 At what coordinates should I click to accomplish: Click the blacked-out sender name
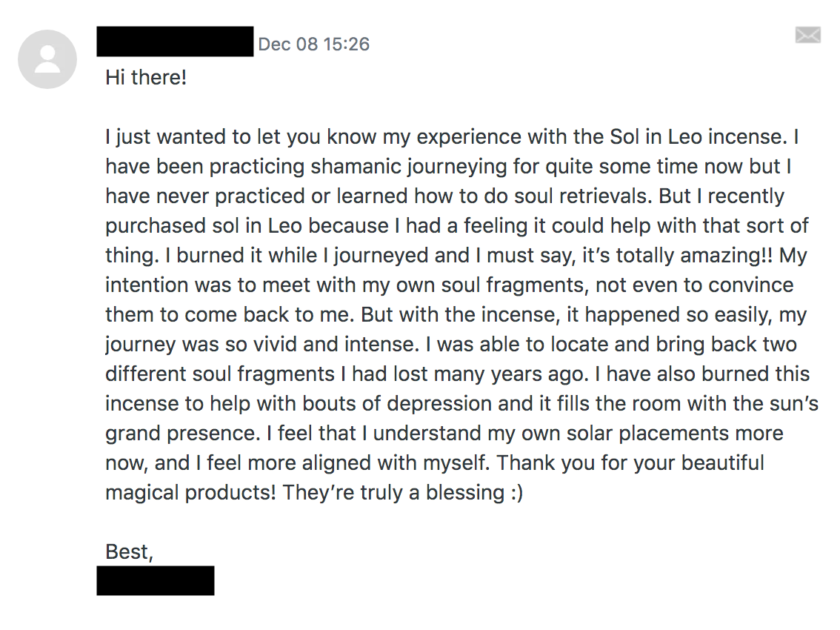coord(175,42)
